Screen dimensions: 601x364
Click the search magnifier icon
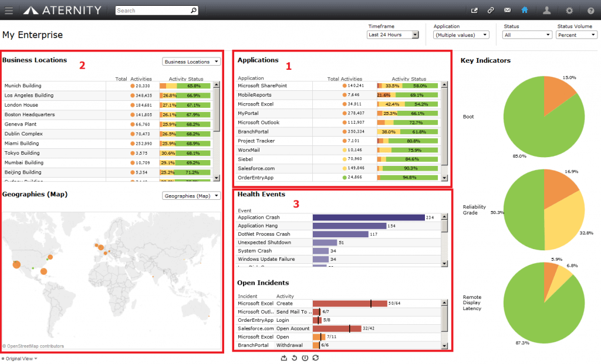pyautogui.click(x=194, y=11)
